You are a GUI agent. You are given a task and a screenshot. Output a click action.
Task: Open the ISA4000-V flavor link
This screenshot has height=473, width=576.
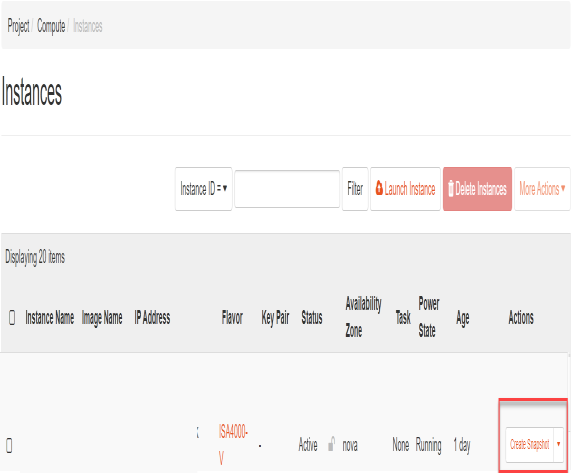click(233, 445)
